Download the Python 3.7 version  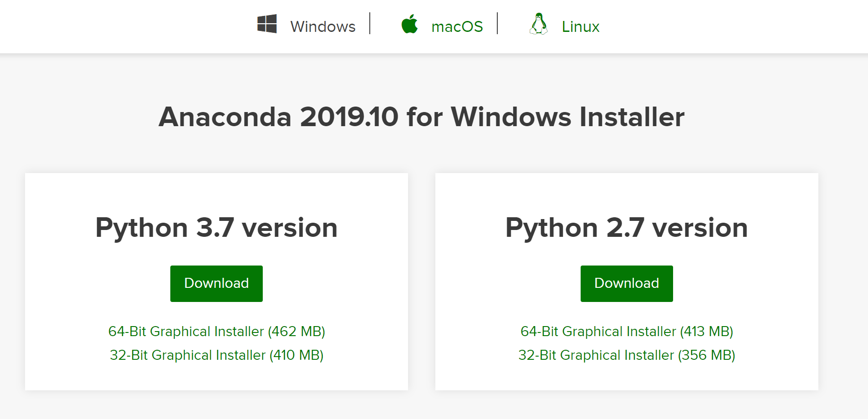pos(216,283)
